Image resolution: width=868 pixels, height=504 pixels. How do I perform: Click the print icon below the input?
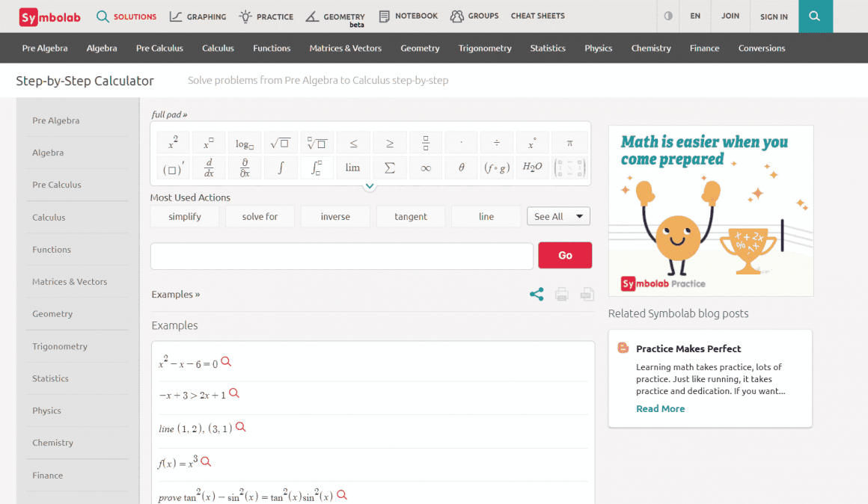point(561,294)
